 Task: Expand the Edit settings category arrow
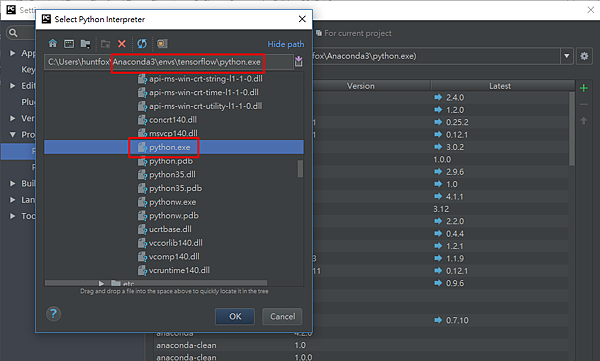(13, 86)
